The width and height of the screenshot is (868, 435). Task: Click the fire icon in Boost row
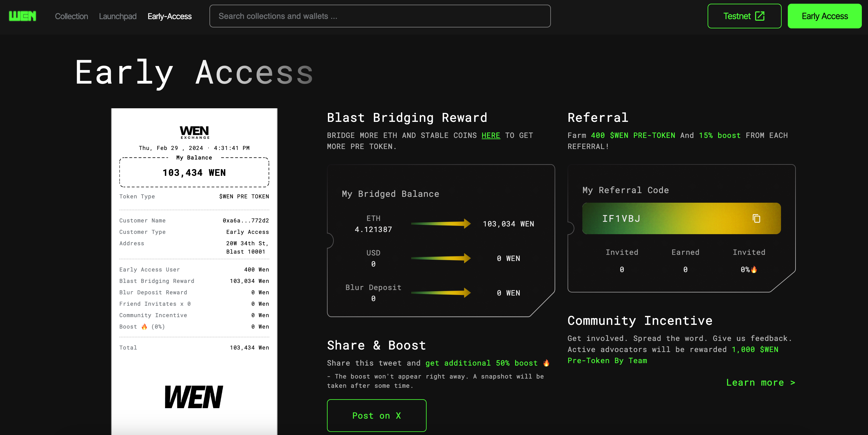tap(144, 326)
